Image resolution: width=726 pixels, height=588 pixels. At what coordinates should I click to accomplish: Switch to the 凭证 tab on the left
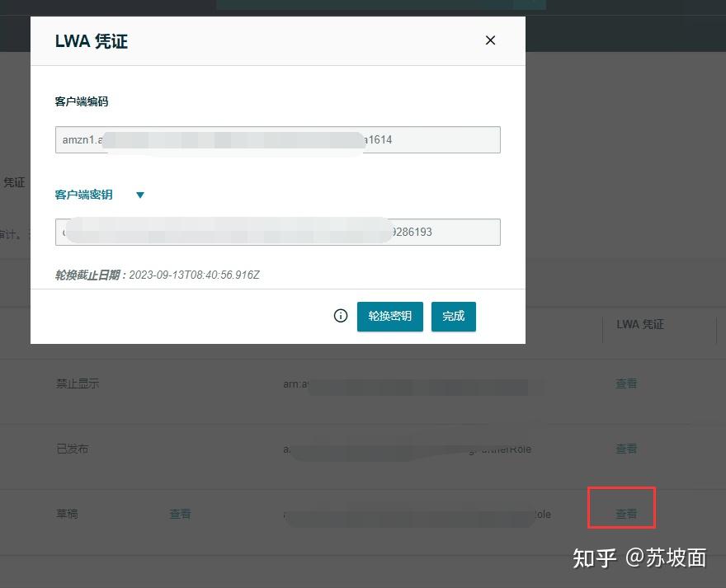pyautogui.click(x=14, y=182)
